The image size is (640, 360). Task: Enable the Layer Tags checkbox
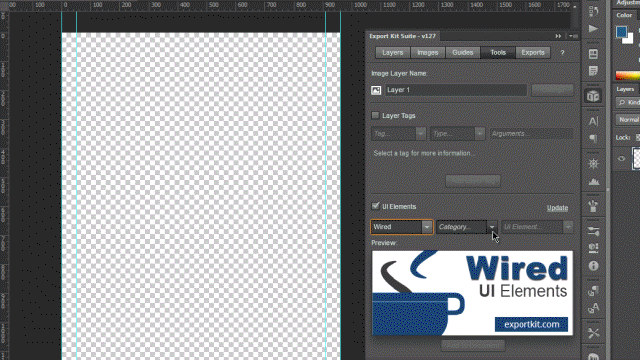tap(375, 116)
